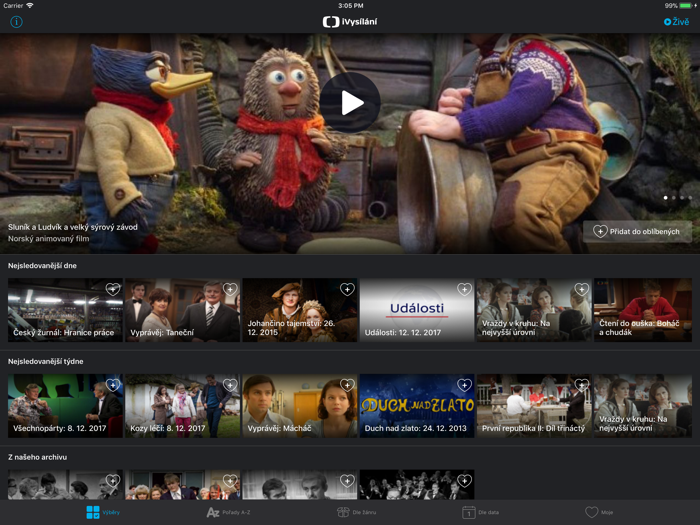
Task: Click Přidat do oblíbených button
Action: [637, 231]
